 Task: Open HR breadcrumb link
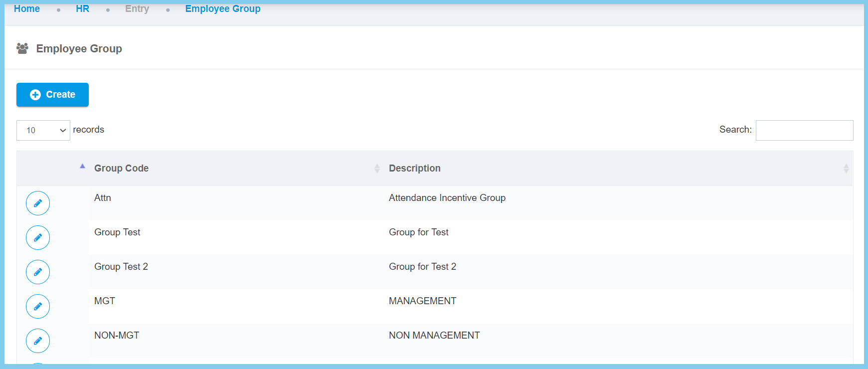coord(82,9)
